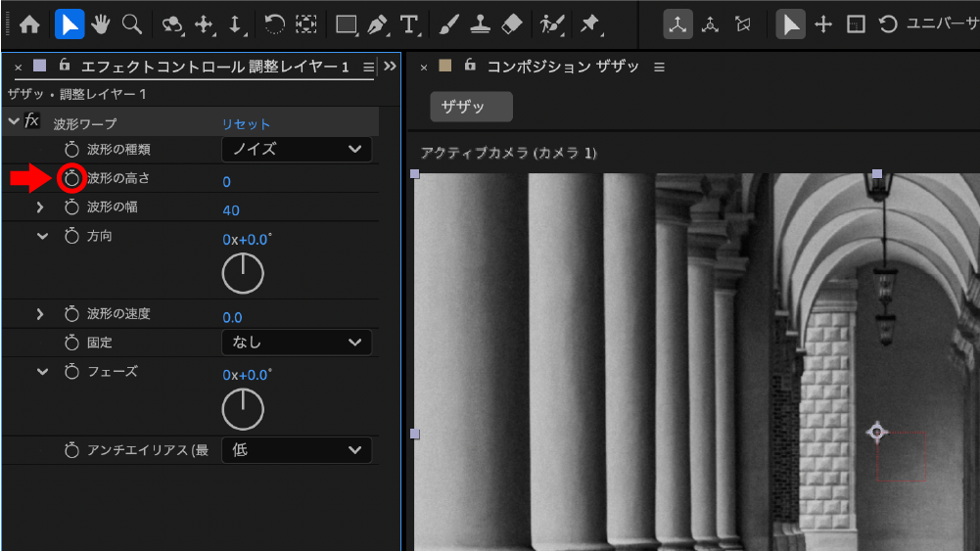Click the フェーズ value 0x+0.0°
Viewport: 980px width, 551px height.
(248, 375)
